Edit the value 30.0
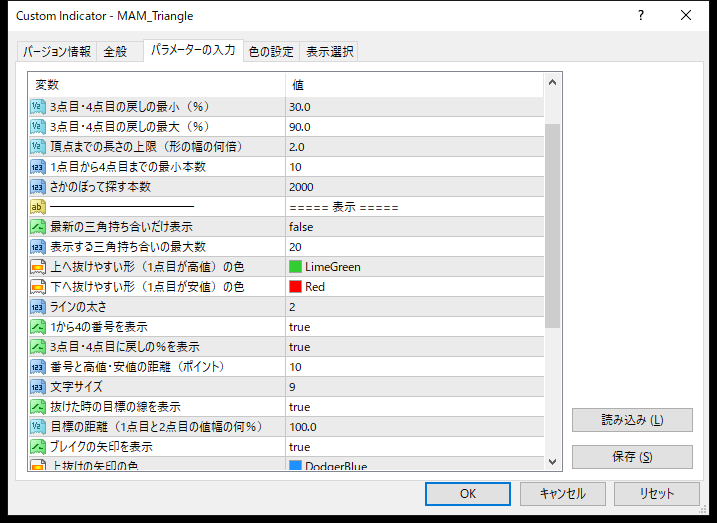Image resolution: width=717 pixels, height=523 pixels. [414, 107]
